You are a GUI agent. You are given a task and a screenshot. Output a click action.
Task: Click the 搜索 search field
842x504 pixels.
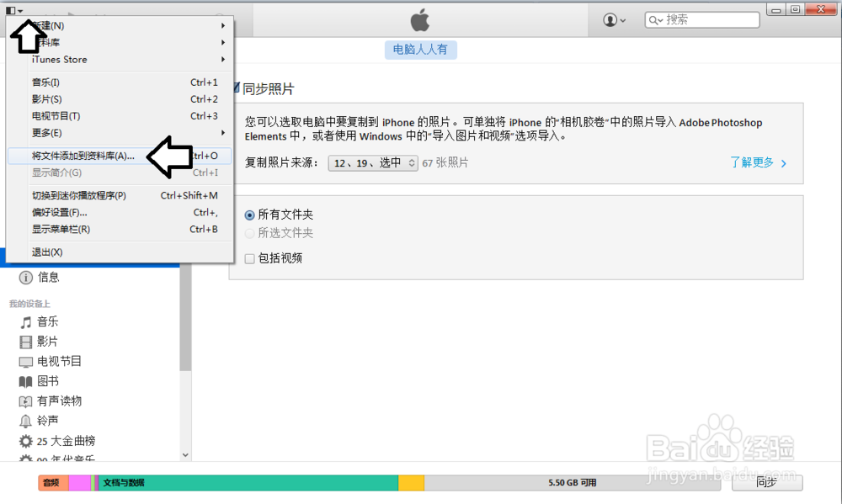[x=702, y=20]
